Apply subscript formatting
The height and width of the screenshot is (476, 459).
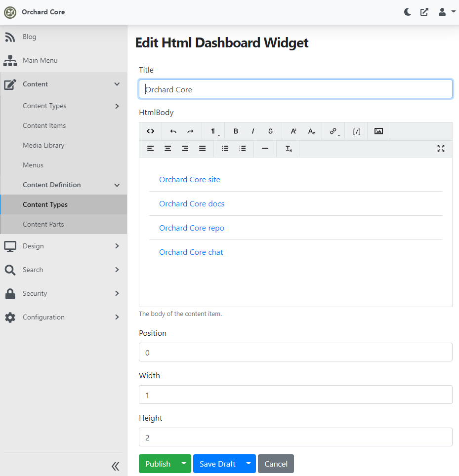coord(311,131)
